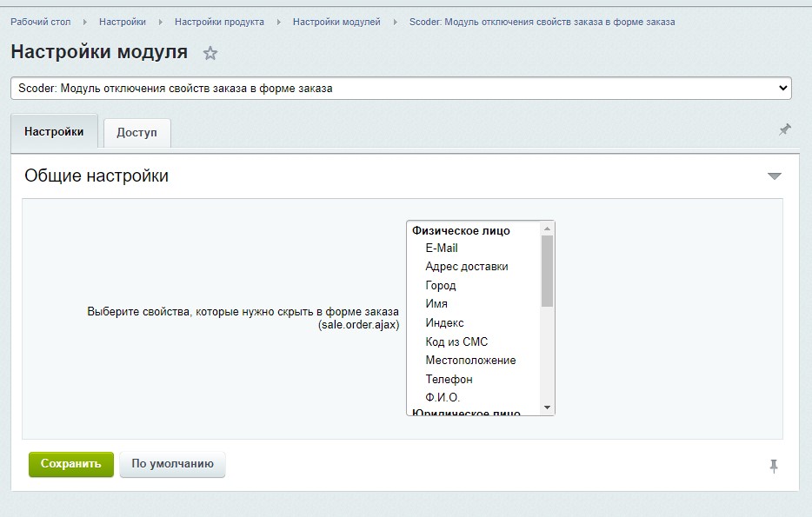Click the pin icon near the bottom buttons
Screen dimensions: 812x517
click(x=774, y=467)
